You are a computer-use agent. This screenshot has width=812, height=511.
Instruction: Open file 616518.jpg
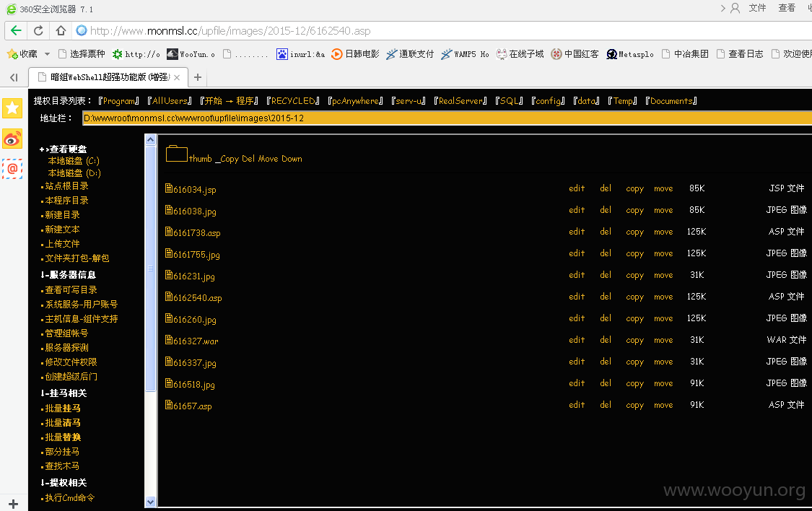tap(193, 385)
